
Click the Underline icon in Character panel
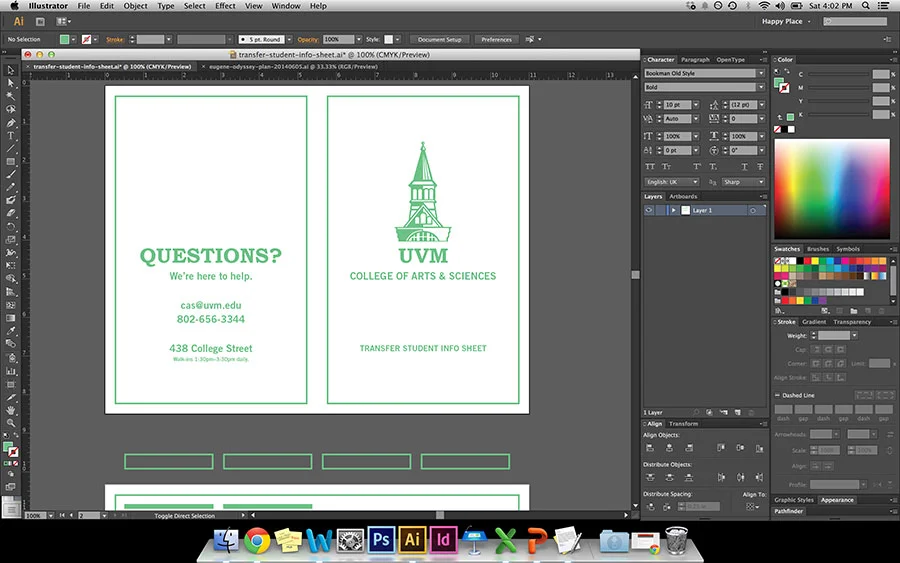pos(744,166)
